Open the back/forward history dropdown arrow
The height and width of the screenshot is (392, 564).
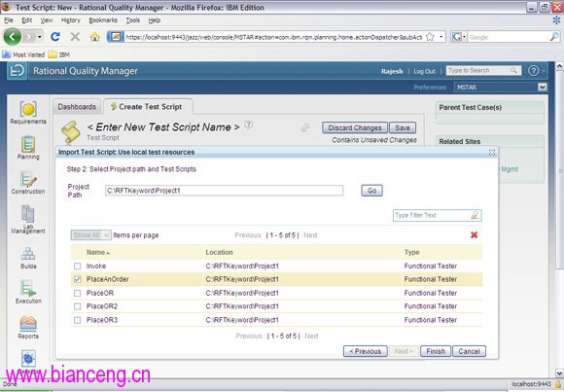(40, 37)
